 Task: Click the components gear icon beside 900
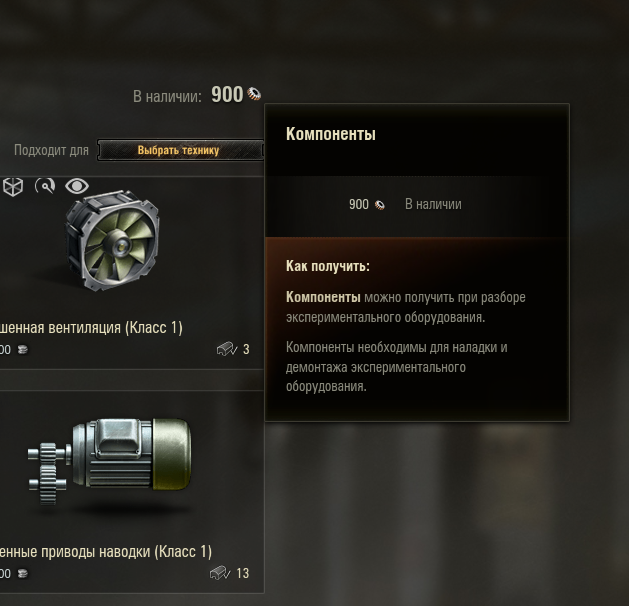pos(254,94)
